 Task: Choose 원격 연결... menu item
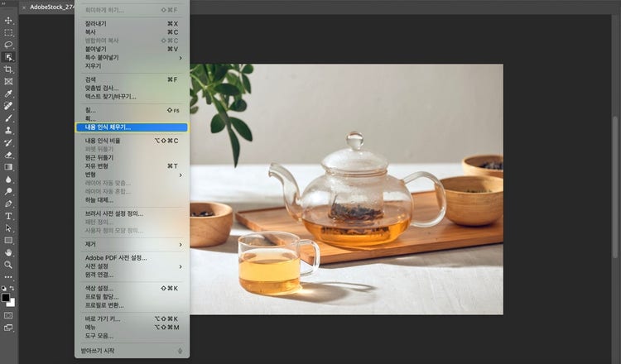(x=132, y=275)
